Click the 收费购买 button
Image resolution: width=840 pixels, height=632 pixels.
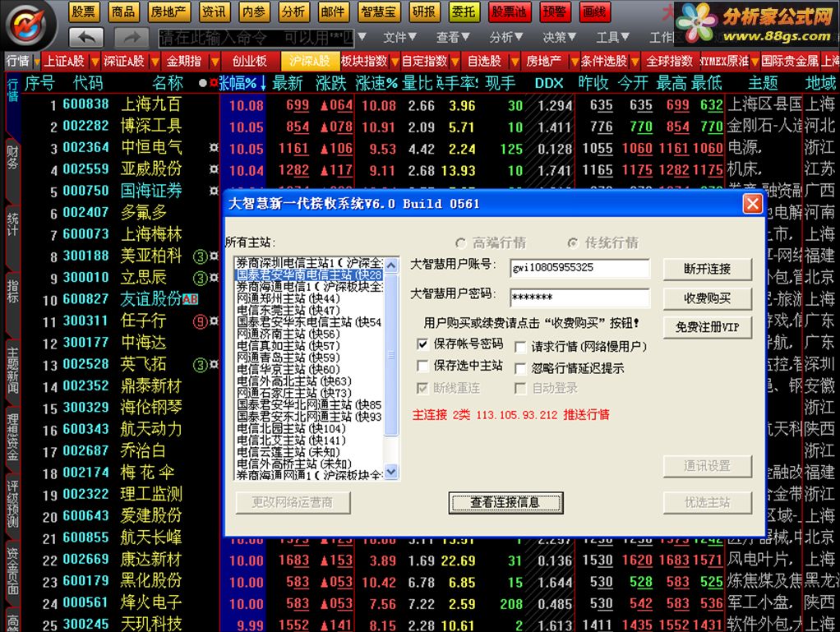point(708,298)
